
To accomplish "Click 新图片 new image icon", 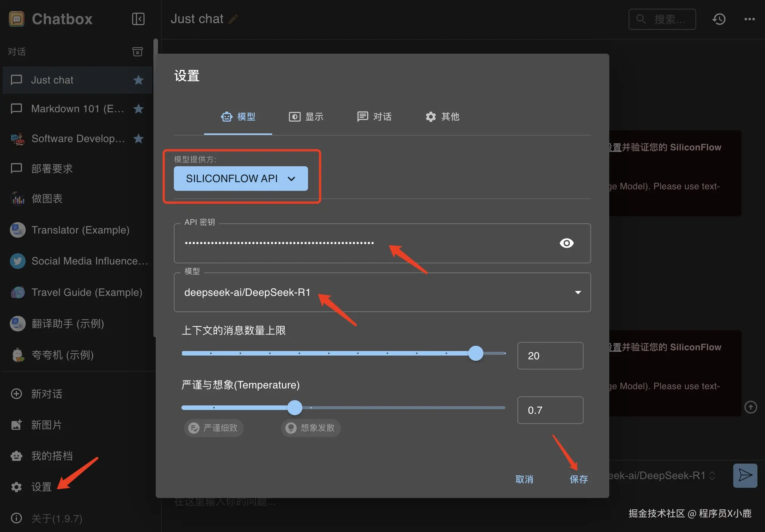I will (16, 425).
